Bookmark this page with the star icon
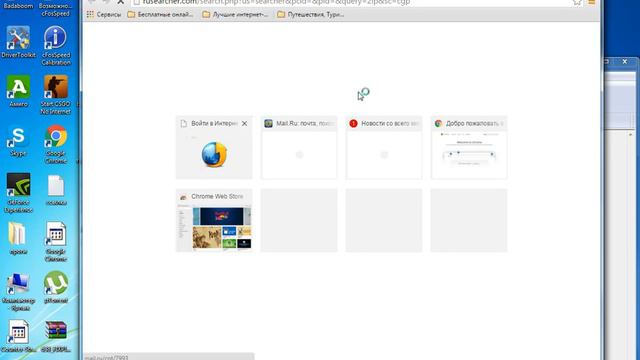Viewport: 640px width, 360px height. pyautogui.click(x=577, y=2)
